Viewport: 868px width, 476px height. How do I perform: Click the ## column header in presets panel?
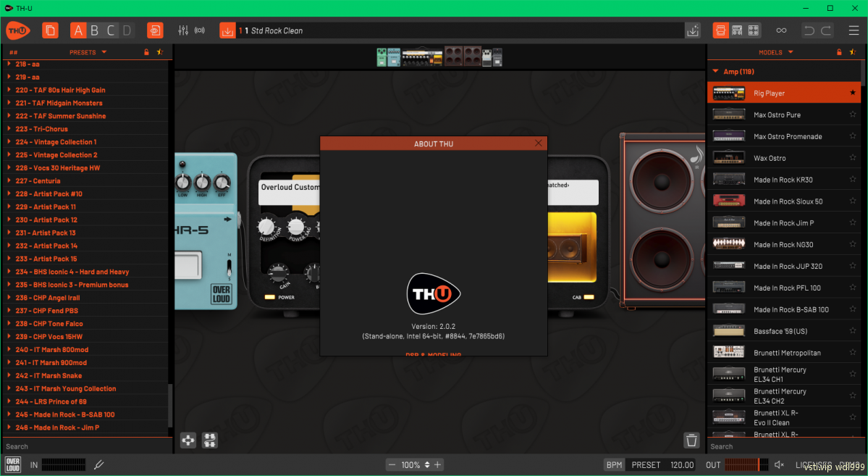click(13, 52)
